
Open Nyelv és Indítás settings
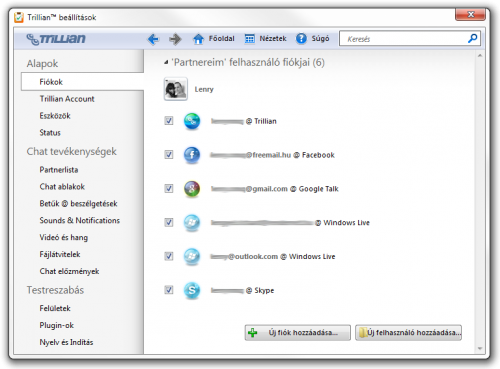pos(66,342)
